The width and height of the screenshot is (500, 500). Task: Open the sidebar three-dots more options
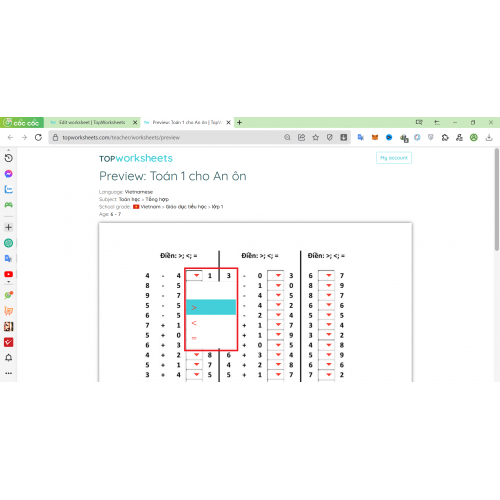pos(9,373)
